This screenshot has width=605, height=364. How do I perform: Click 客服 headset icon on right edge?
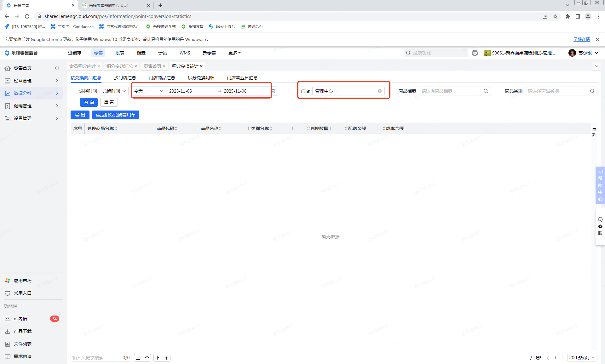(600, 220)
